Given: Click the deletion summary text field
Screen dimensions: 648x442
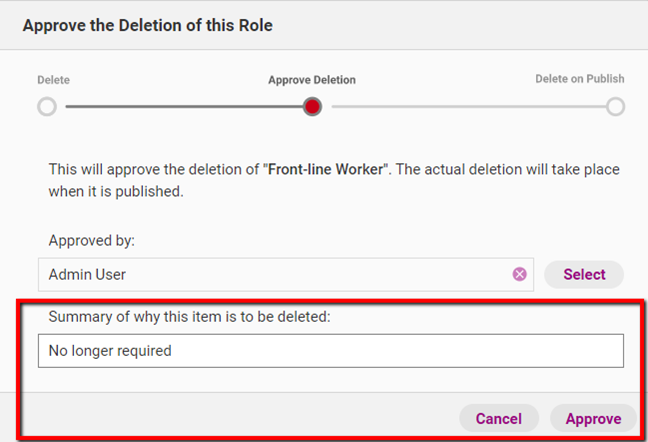Looking at the screenshot, I should coord(330,351).
